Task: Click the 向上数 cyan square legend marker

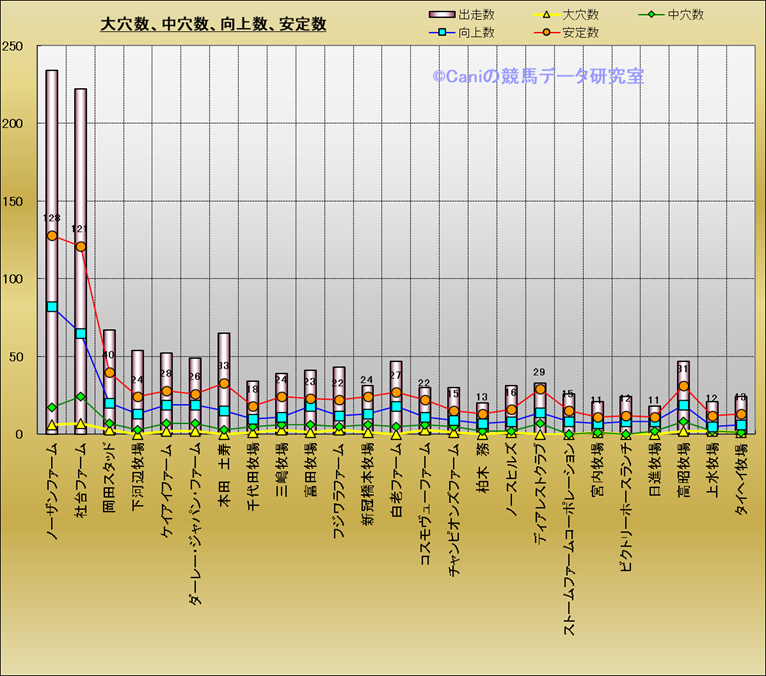Action: tap(441, 33)
